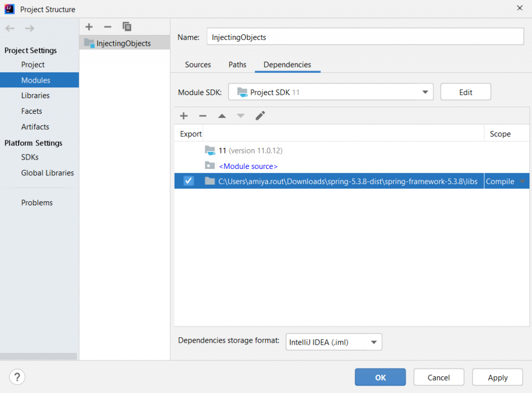The width and height of the screenshot is (532, 393).
Task: Click the IntelliJ IDEA logo in the title bar
Action: [x=9, y=9]
